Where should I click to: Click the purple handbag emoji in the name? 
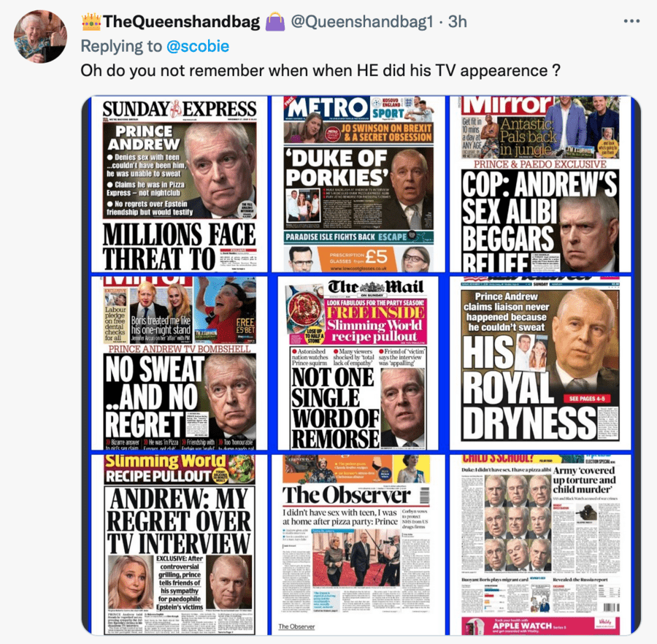tap(275, 21)
